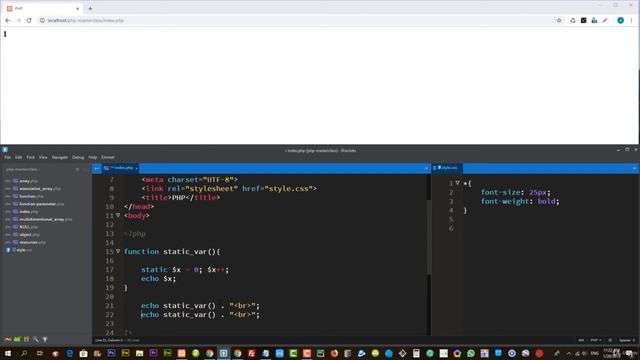Image resolution: width=640 pixels, height=360 pixels.
Task: Click the wrench-like icon at sidebar bottom
Action: tap(36, 339)
